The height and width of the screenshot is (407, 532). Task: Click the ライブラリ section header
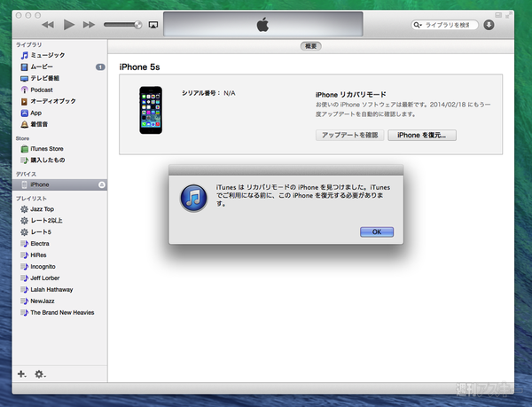click(x=29, y=44)
